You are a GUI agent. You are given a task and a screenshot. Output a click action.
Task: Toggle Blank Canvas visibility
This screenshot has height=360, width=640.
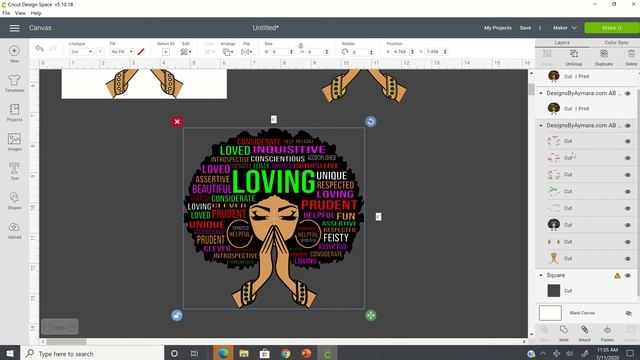(628, 313)
